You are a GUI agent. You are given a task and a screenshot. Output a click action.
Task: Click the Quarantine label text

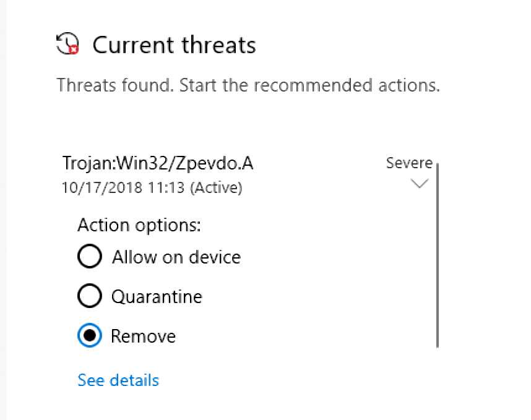pyautogui.click(x=156, y=296)
